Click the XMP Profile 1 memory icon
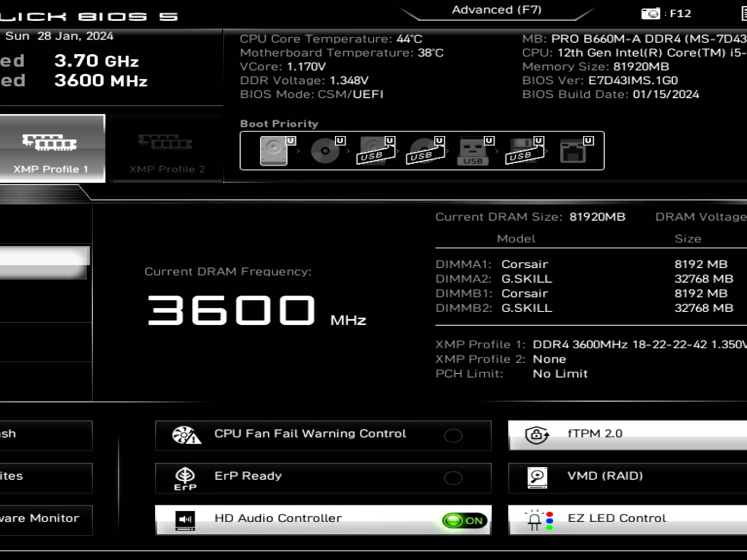Screen dimensions: 747x560 49,143
